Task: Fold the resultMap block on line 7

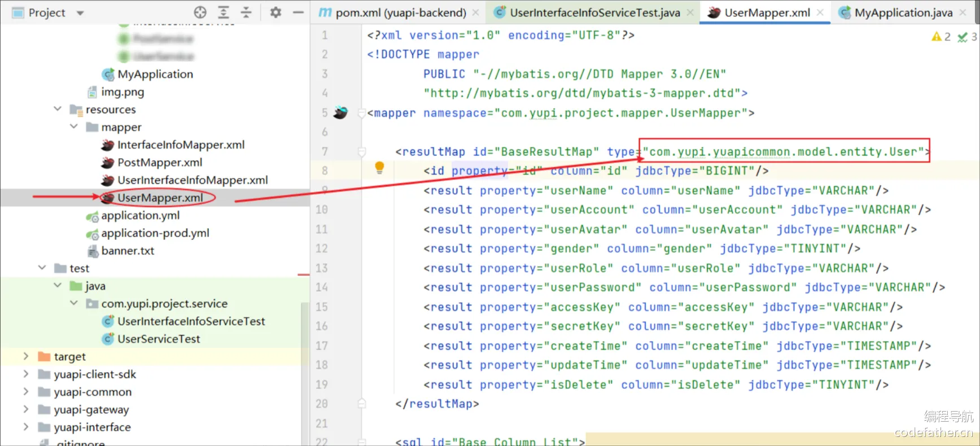Action: [x=362, y=151]
